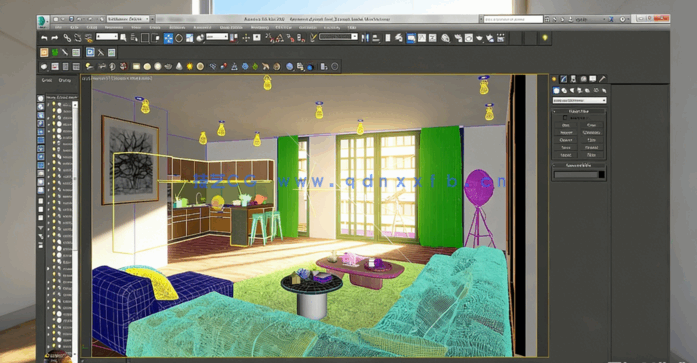This screenshot has width=697, height=363.
Task: Toggle the Snaps Toggle button
Action: click(269, 38)
